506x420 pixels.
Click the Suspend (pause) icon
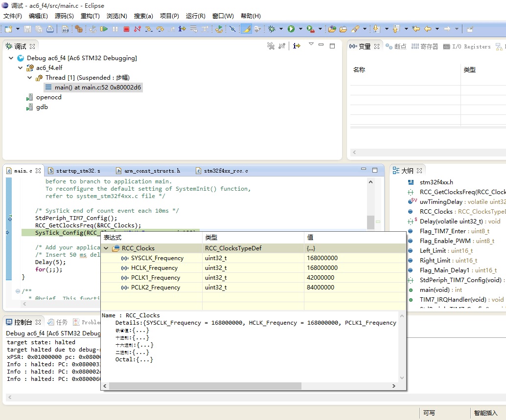coord(115,29)
